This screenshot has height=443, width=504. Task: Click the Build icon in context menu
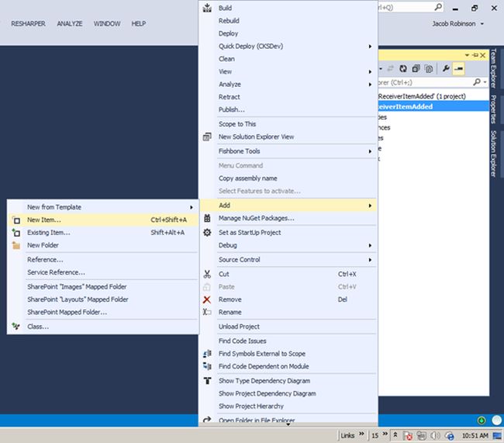207,8
